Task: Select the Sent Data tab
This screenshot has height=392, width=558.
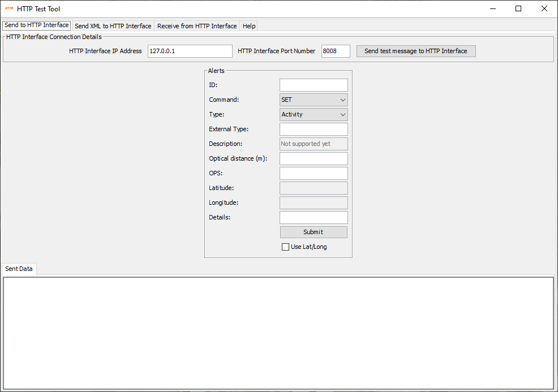Action: click(19, 269)
